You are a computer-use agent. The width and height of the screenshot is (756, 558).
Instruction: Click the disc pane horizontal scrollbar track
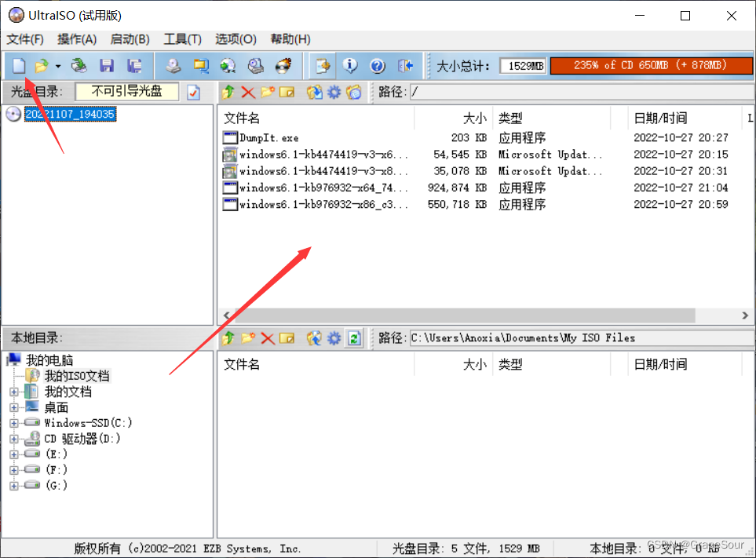(465, 315)
